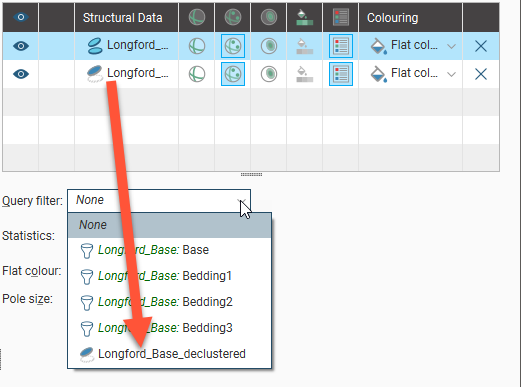521x387 pixels.
Task: Remove the second Longford row with X
Action: click(x=481, y=74)
